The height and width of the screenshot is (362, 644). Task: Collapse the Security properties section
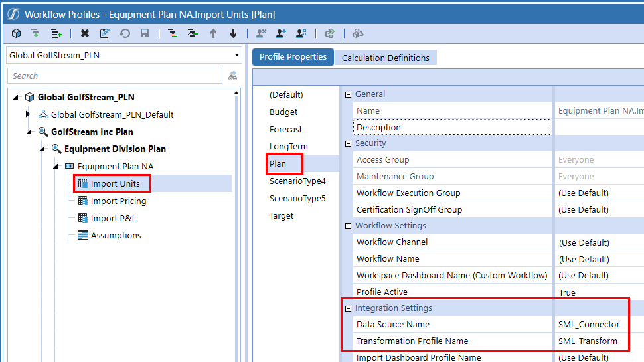[349, 144]
